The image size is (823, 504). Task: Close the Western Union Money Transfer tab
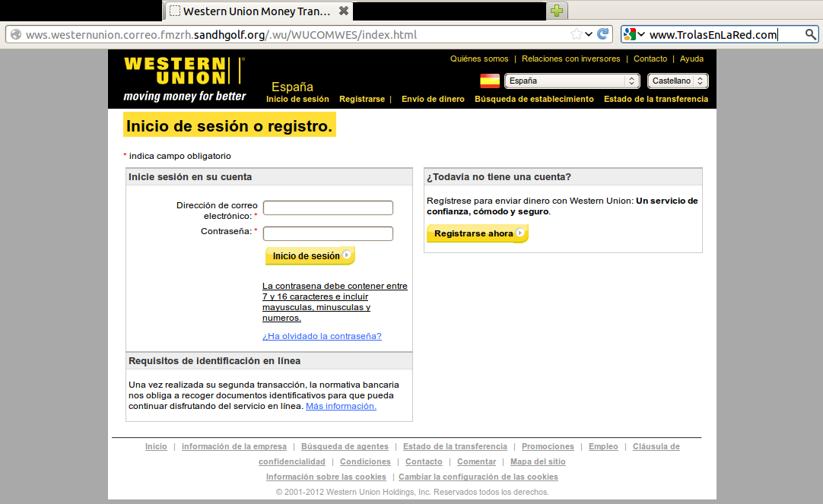pyautogui.click(x=343, y=11)
